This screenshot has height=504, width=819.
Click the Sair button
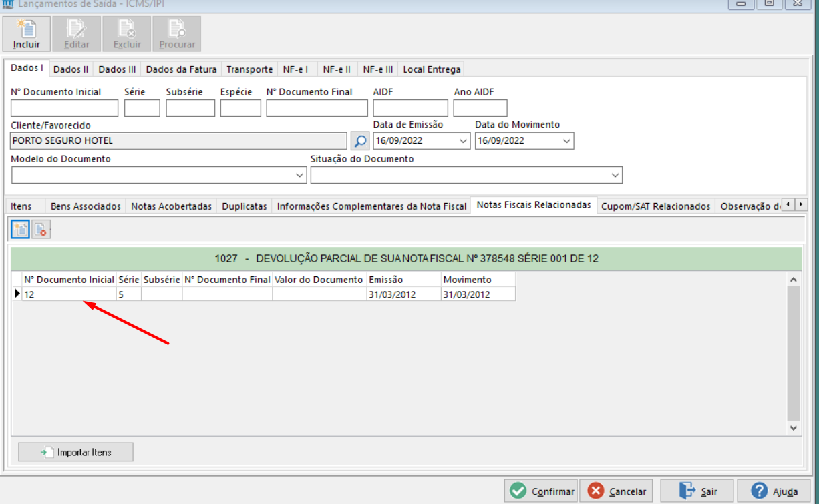[697, 491]
